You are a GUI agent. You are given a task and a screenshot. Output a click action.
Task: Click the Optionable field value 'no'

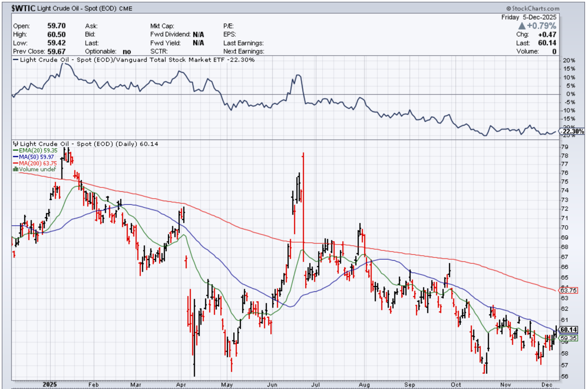click(x=127, y=51)
